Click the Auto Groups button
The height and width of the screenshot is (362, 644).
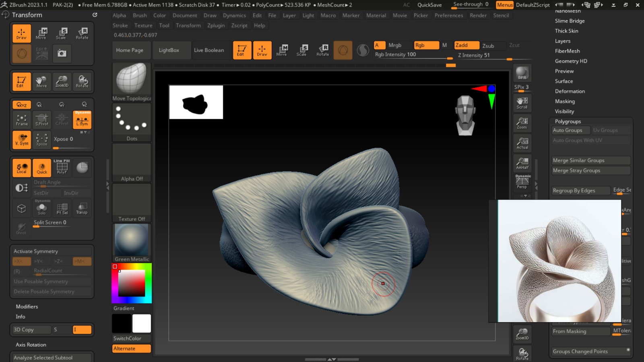pos(568,130)
